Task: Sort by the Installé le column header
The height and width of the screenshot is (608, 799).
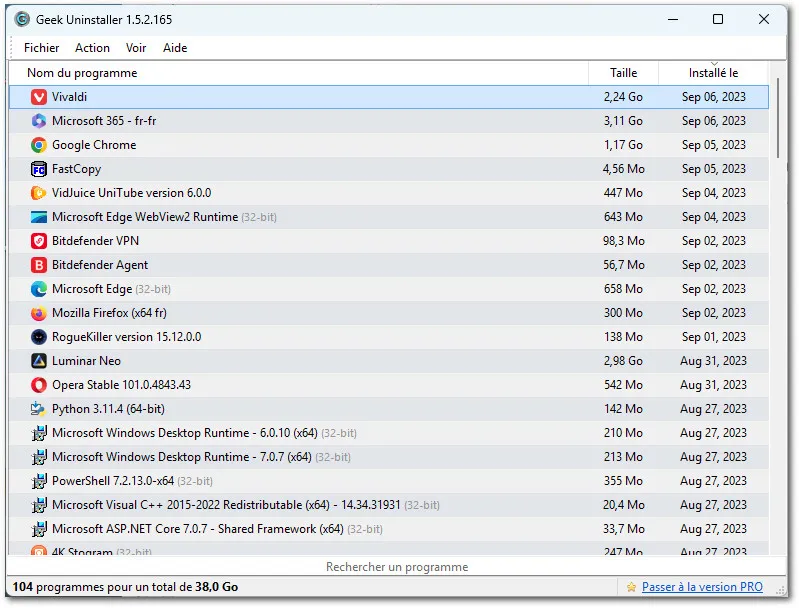Action: tap(713, 73)
